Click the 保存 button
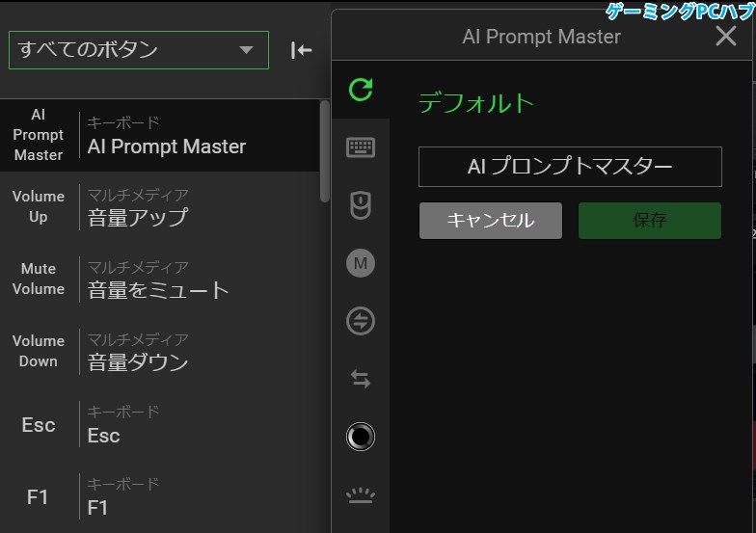This screenshot has height=533, width=756. point(649,221)
